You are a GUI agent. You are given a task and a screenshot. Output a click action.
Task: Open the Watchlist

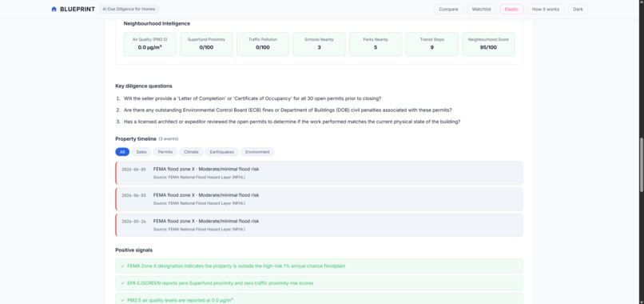pyautogui.click(x=481, y=9)
